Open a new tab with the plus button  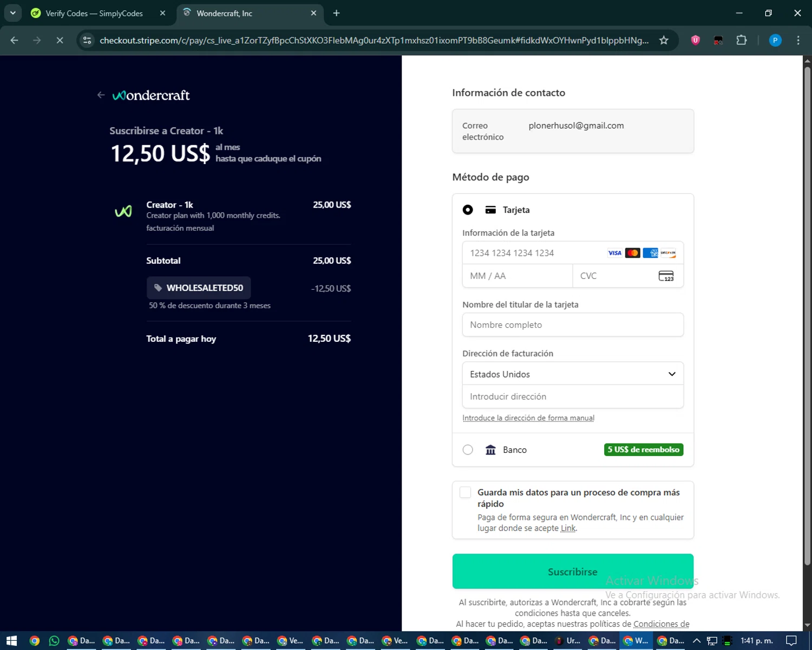click(x=336, y=13)
